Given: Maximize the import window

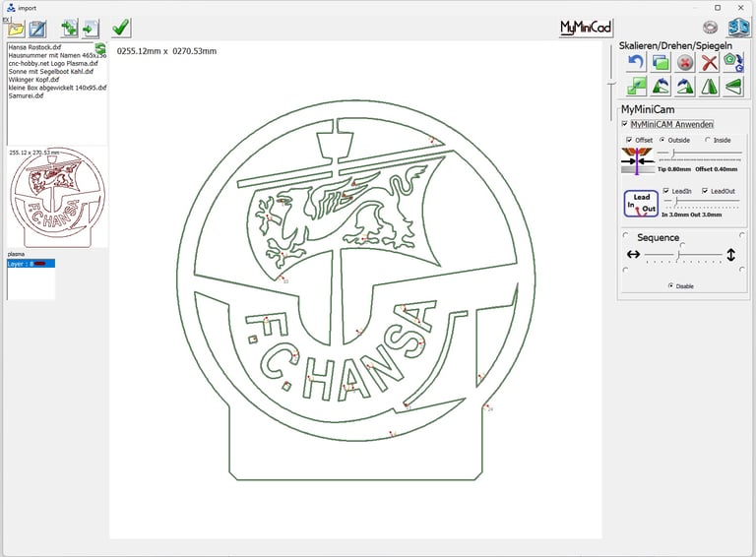Looking at the screenshot, I should pyautogui.click(x=718, y=8).
